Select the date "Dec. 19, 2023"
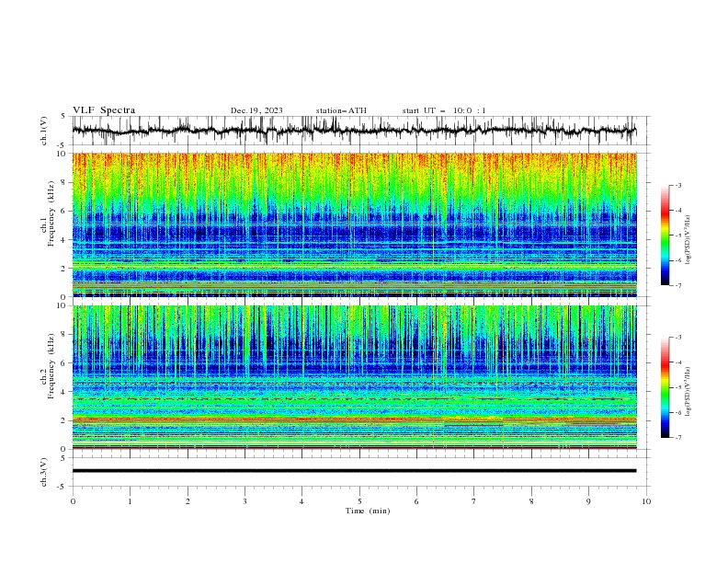728x563 pixels. [256, 110]
